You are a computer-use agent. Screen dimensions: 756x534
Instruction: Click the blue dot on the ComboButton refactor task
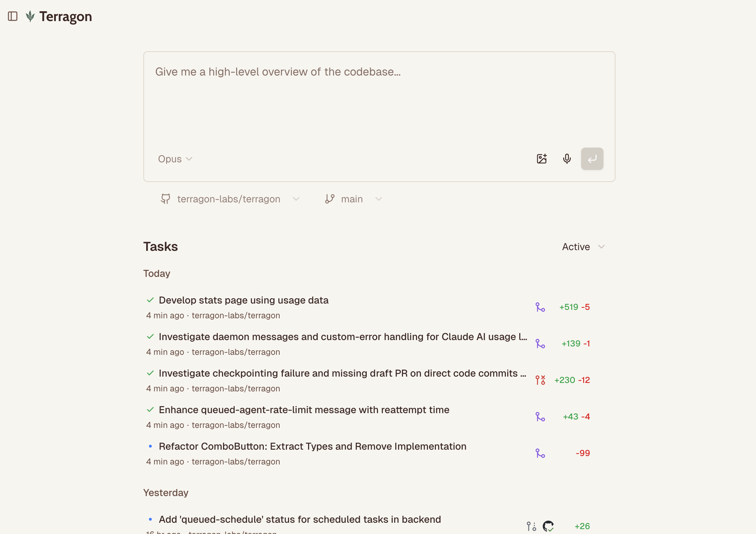coord(151,446)
